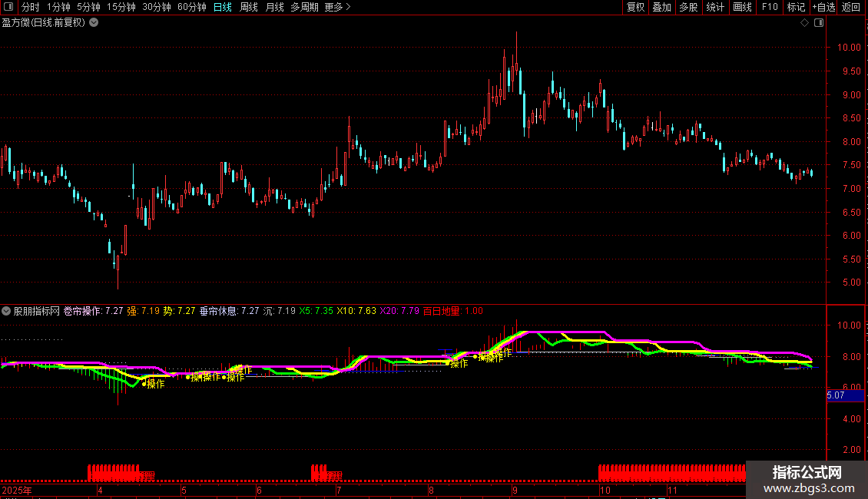This screenshot has height=499, width=868.
Task: Click month 4 on the time axis
Action: pyautogui.click(x=100, y=490)
